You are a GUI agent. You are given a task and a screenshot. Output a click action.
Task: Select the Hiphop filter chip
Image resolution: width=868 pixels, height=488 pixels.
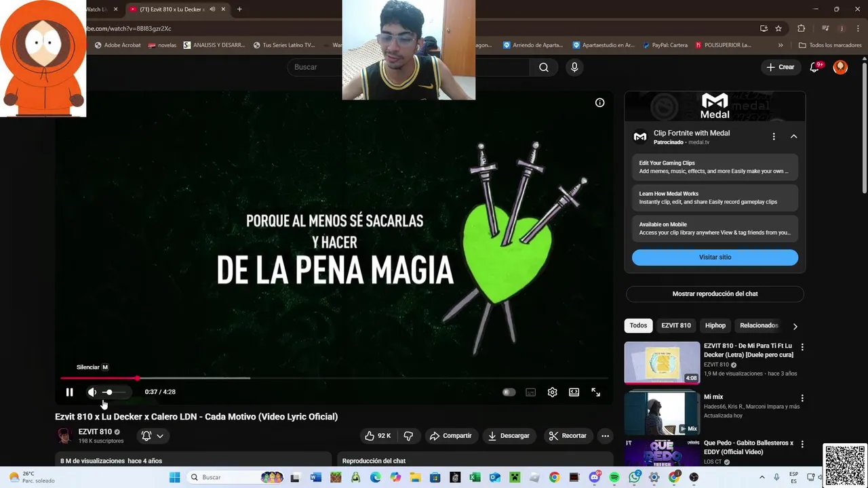pos(715,325)
